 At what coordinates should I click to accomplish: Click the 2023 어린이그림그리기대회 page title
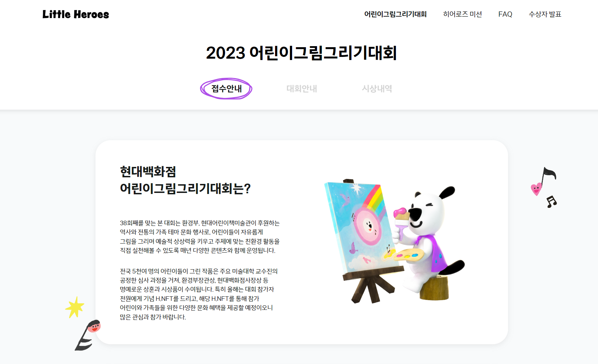click(301, 53)
